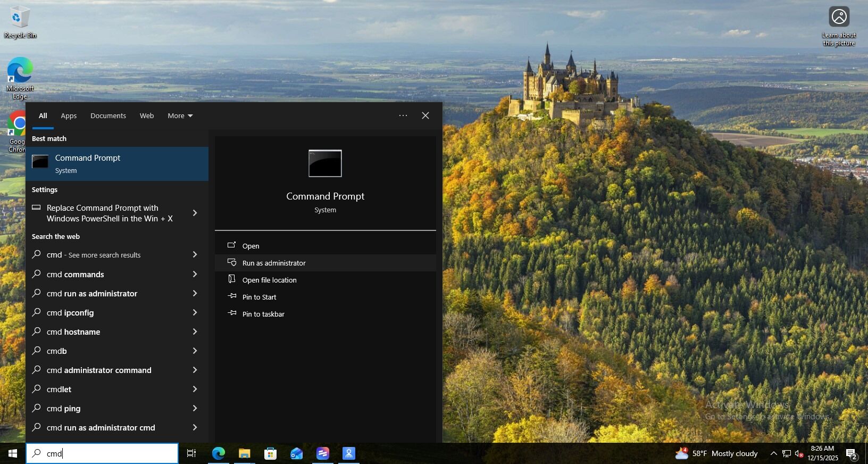868x464 pixels.
Task: Open Task View in the taskbar
Action: click(x=191, y=453)
